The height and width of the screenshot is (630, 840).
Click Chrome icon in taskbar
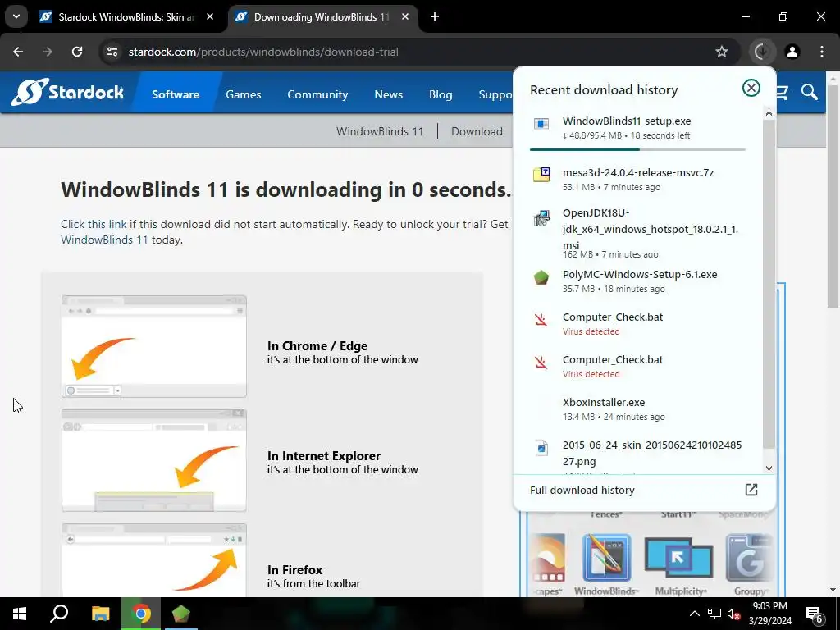click(141, 614)
